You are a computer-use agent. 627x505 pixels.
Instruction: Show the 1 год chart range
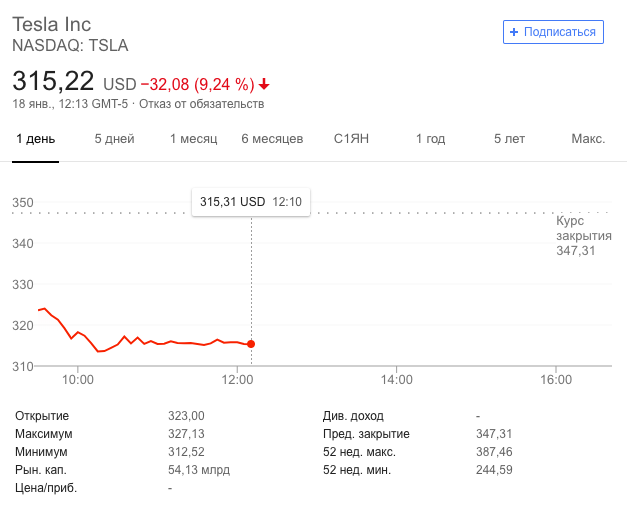(430, 139)
